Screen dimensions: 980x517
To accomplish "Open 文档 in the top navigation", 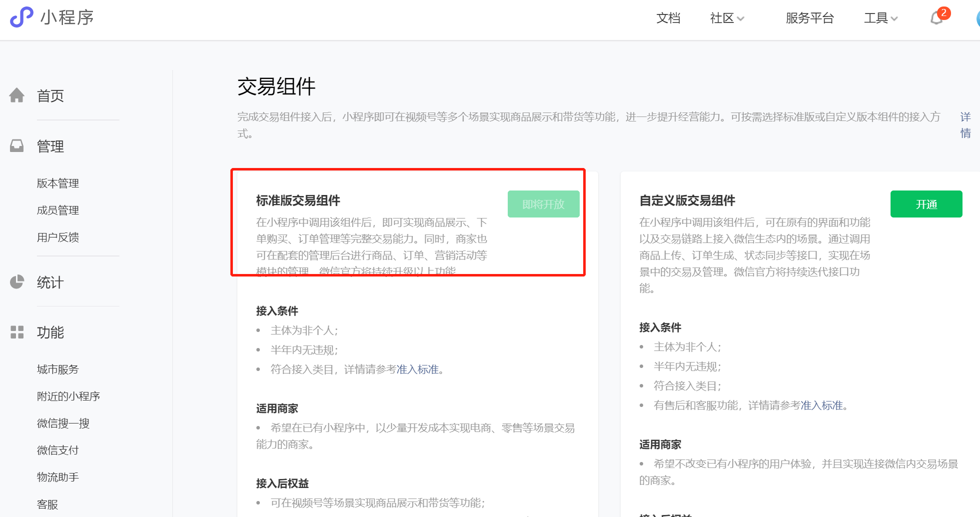I will (x=668, y=18).
